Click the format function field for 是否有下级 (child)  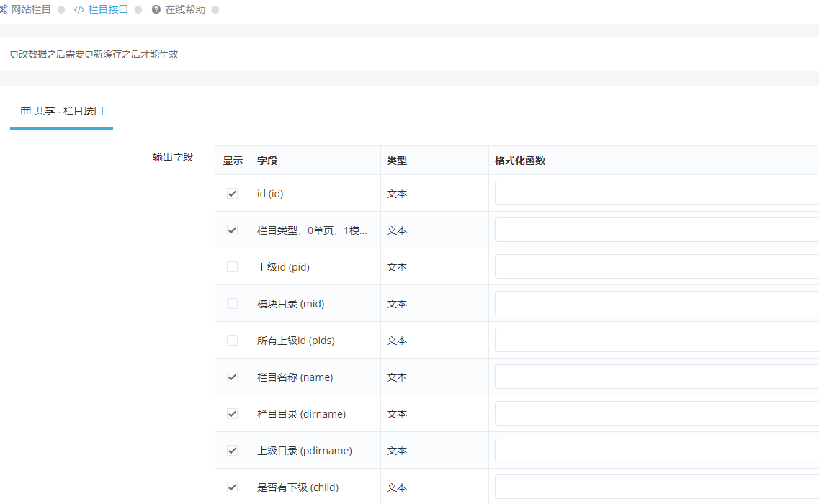[x=657, y=487]
